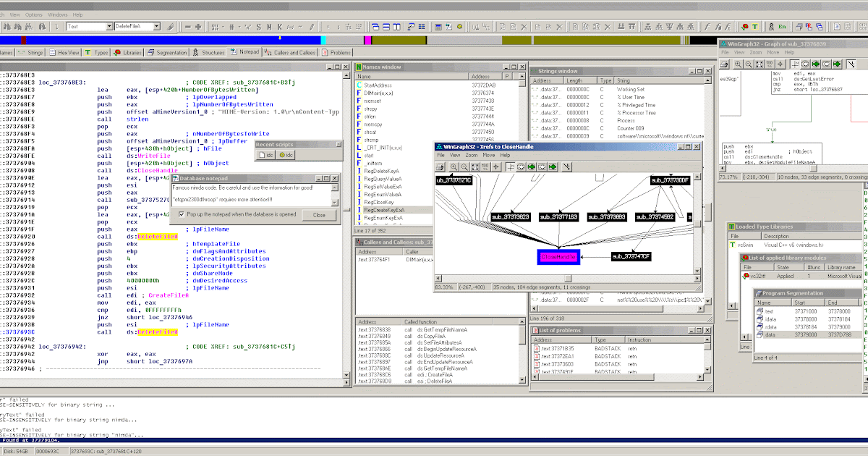Switch to the Callers and Callees tab

(x=289, y=52)
